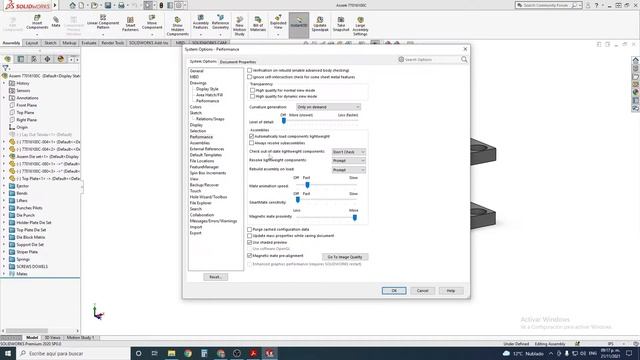Toggle High quality for dynamic view mode
This screenshot has height=360, width=640.
[x=252, y=96]
